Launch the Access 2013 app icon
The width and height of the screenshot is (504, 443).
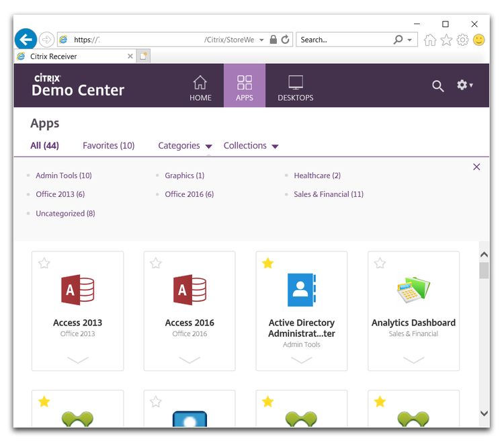[77, 290]
